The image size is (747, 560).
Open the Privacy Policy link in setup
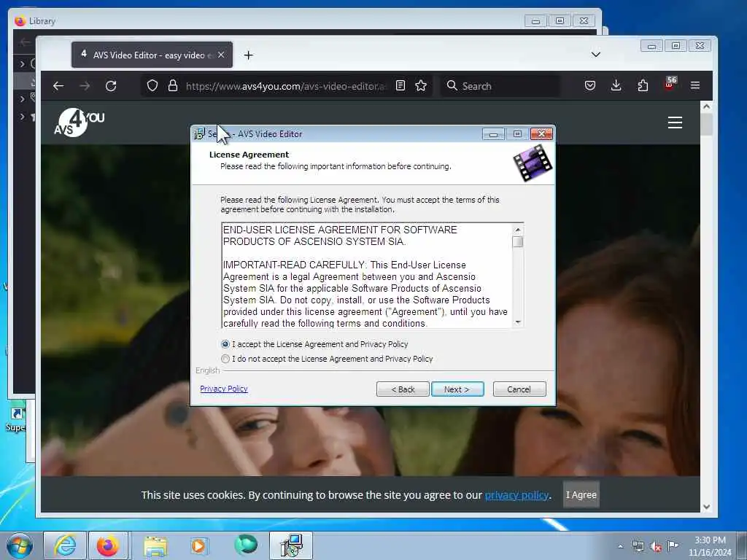tap(224, 389)
